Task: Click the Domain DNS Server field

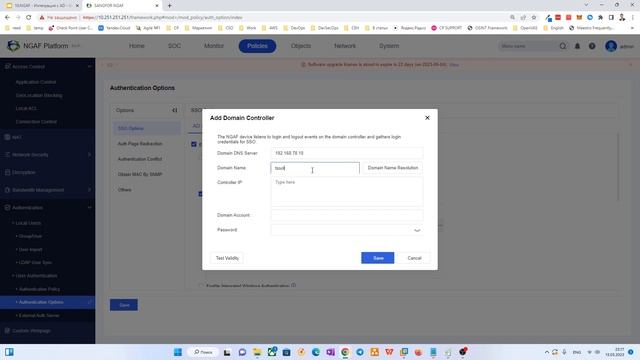Action: [x=347, y=153]
